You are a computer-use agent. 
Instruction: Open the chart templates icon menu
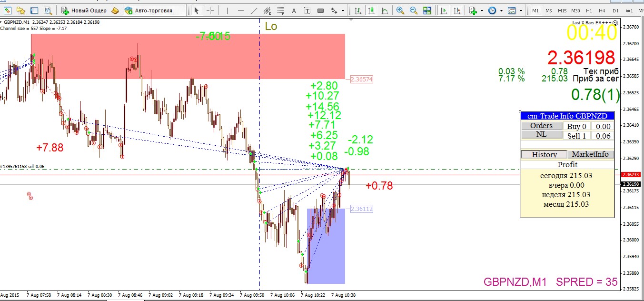coord(512,10)
